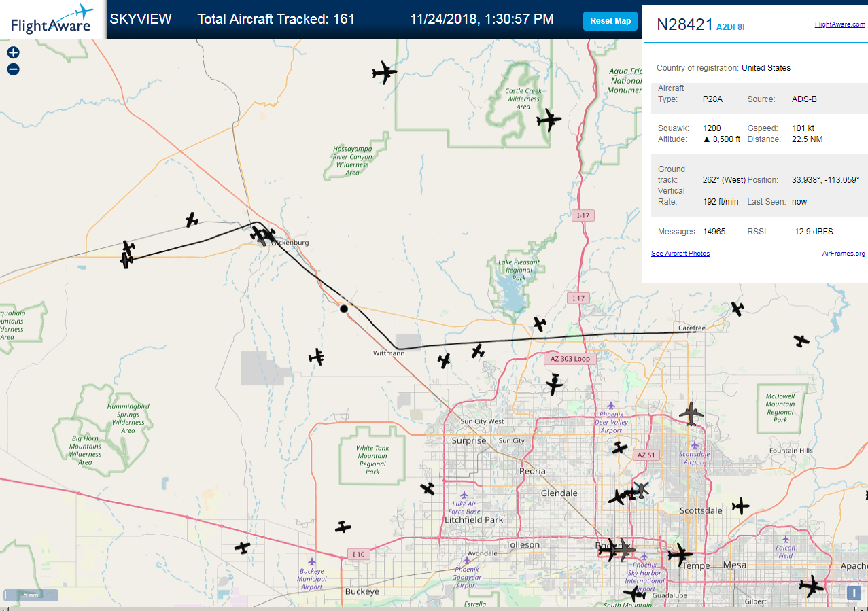Click the ground speed value 101 kt
The height and width of the screenshot is (611, 868).
pos(803,128)
